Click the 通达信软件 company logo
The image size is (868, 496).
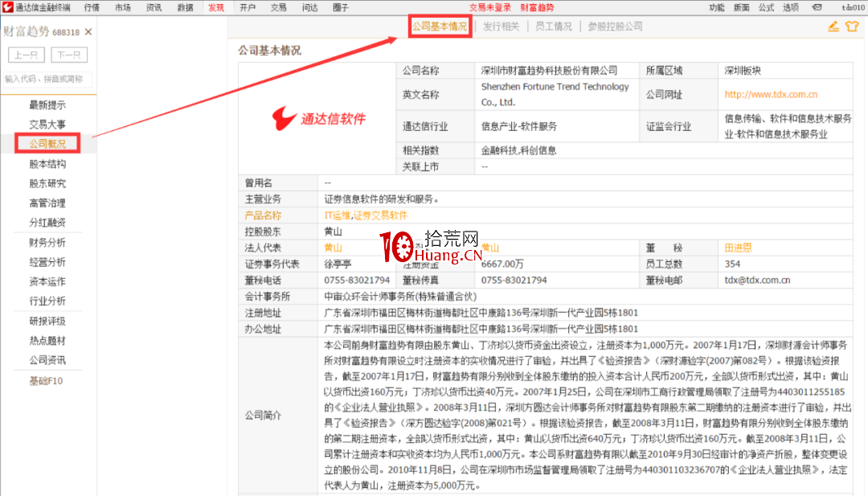(318, 118)
